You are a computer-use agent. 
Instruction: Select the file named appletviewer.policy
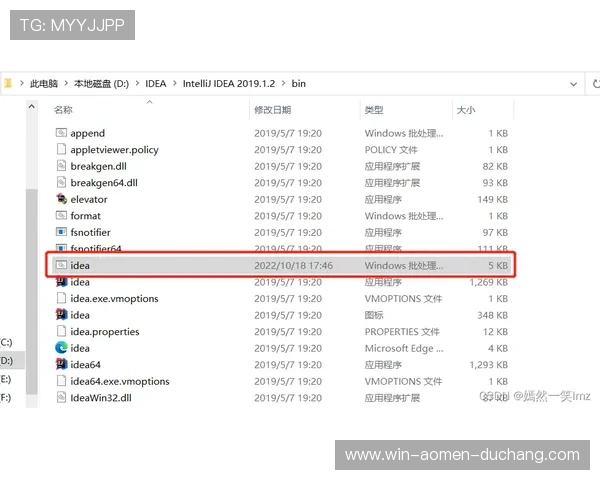tap(114, 150)
